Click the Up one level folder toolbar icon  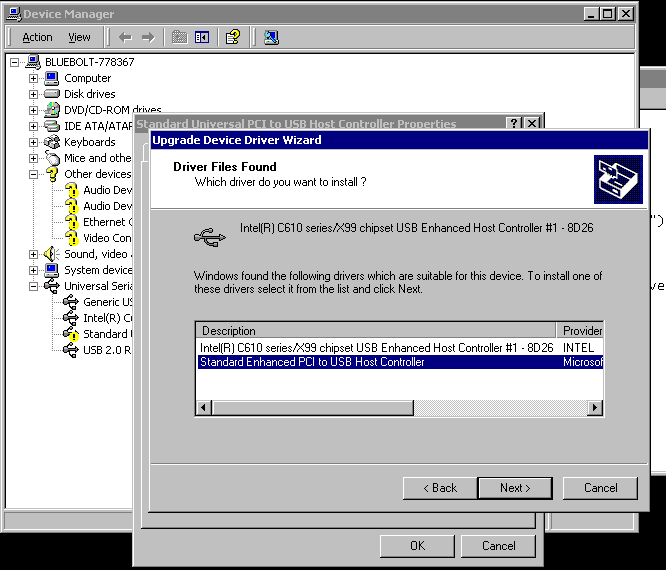pos(180,37)
